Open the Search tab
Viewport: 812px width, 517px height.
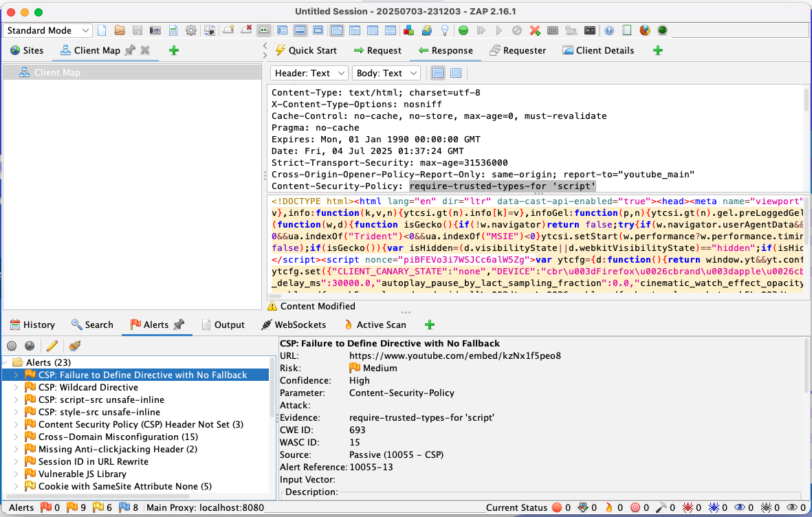[x=92, y=324]
